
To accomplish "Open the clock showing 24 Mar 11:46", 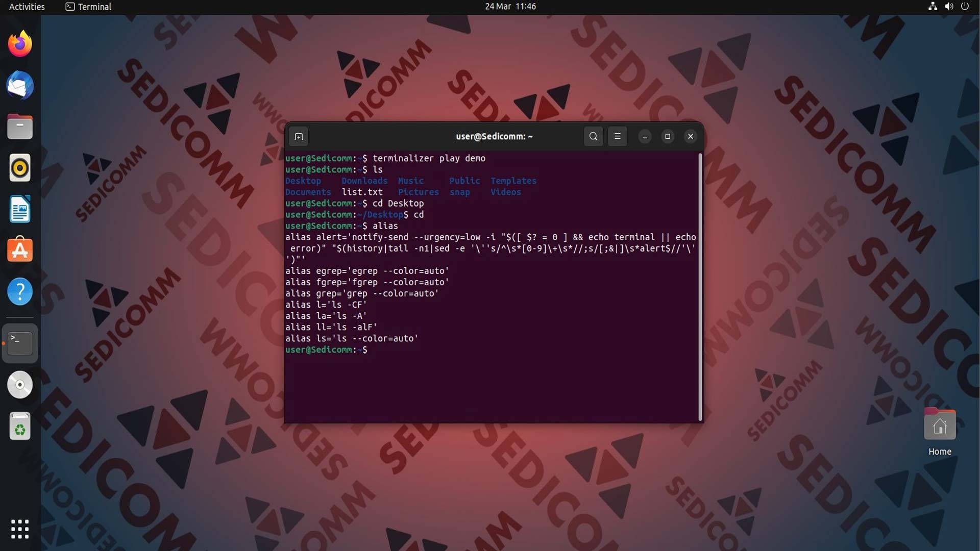I will [x=510, y=7].
